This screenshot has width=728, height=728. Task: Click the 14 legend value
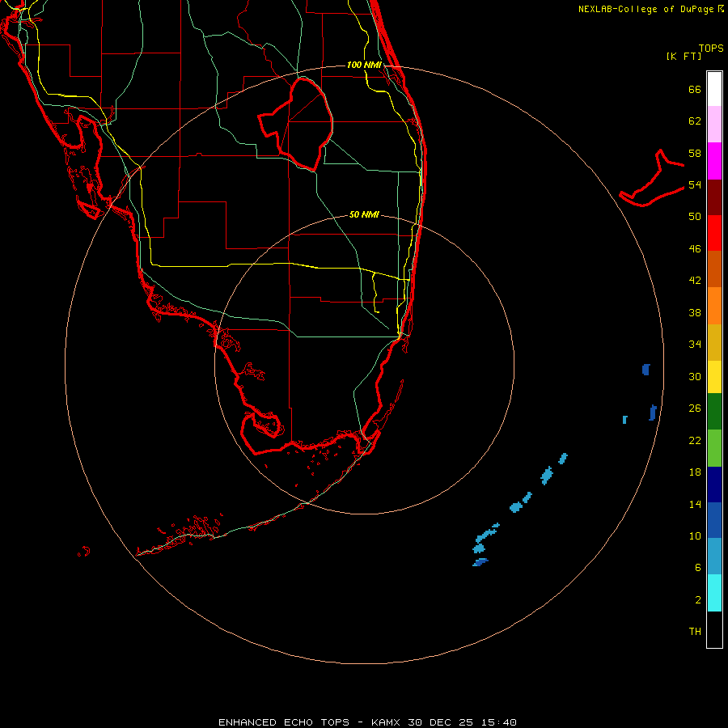coord(695,504)
